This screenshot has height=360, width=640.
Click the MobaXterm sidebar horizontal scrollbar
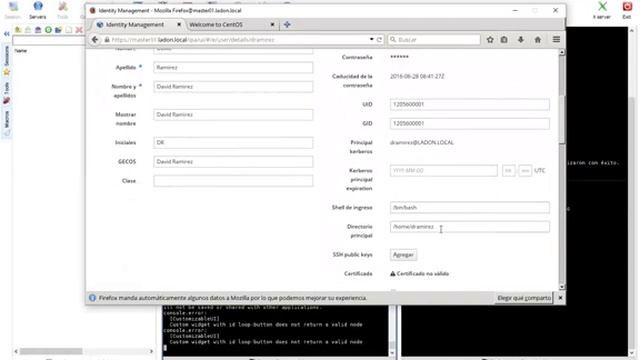coord(84,351)
